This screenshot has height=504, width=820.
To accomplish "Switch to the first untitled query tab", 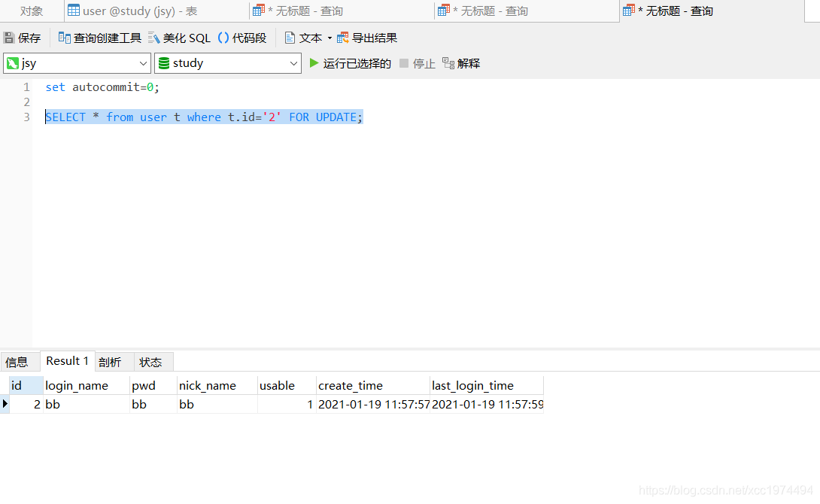I will point(342,11).
